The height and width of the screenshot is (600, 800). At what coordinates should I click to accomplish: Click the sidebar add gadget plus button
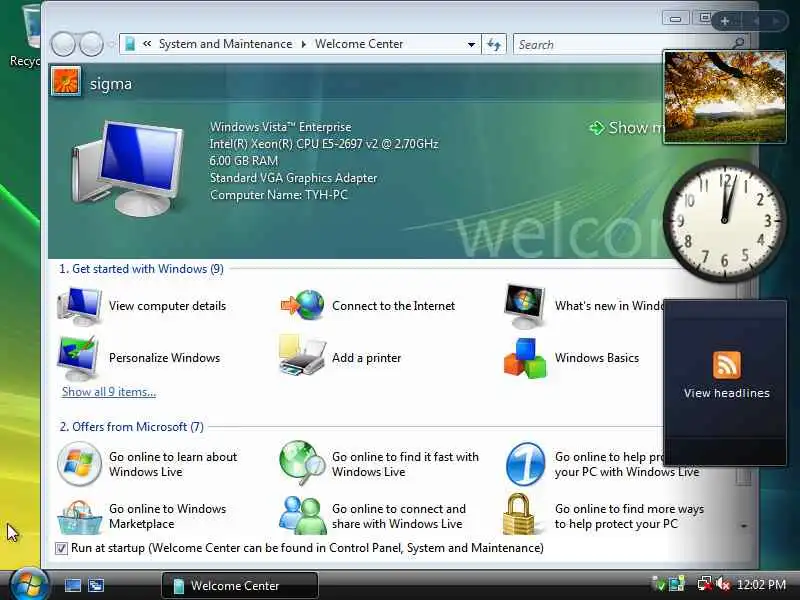point(724,21)
